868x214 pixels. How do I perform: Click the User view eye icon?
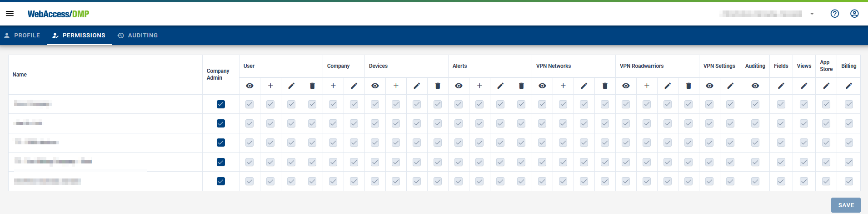tap(249, 86)
